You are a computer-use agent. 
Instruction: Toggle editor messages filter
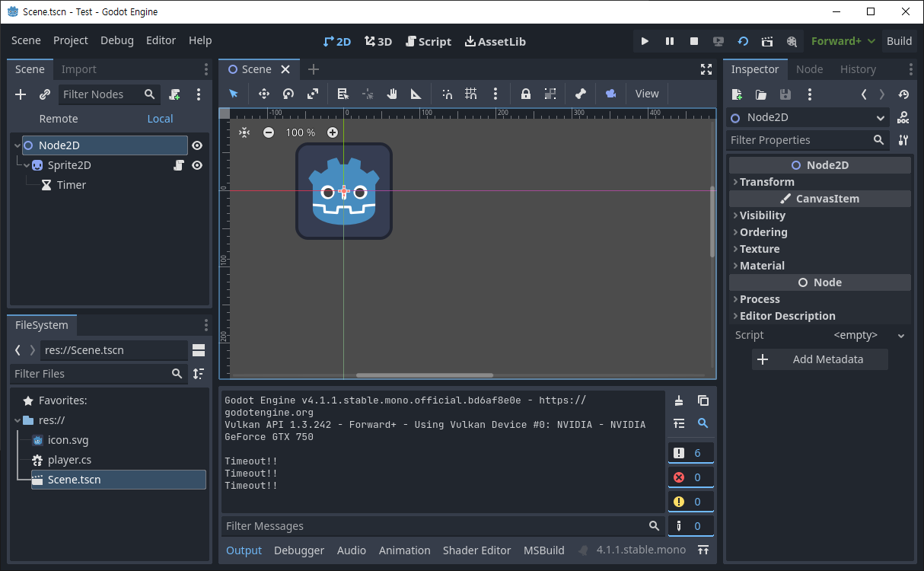pyautogui.click(x=691, y=525)
